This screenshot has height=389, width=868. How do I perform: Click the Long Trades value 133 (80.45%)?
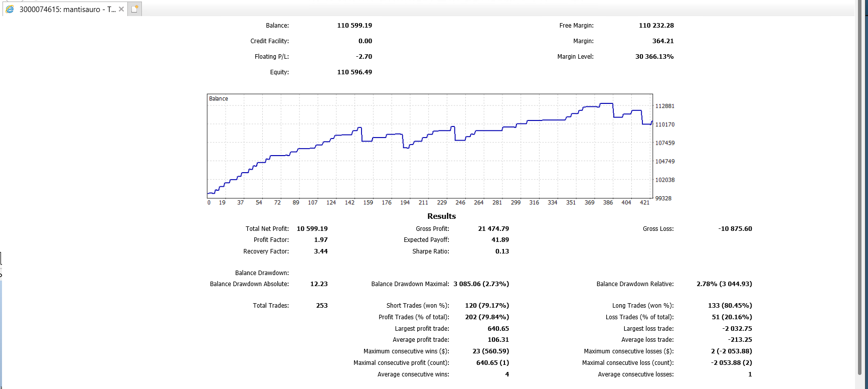730,306
